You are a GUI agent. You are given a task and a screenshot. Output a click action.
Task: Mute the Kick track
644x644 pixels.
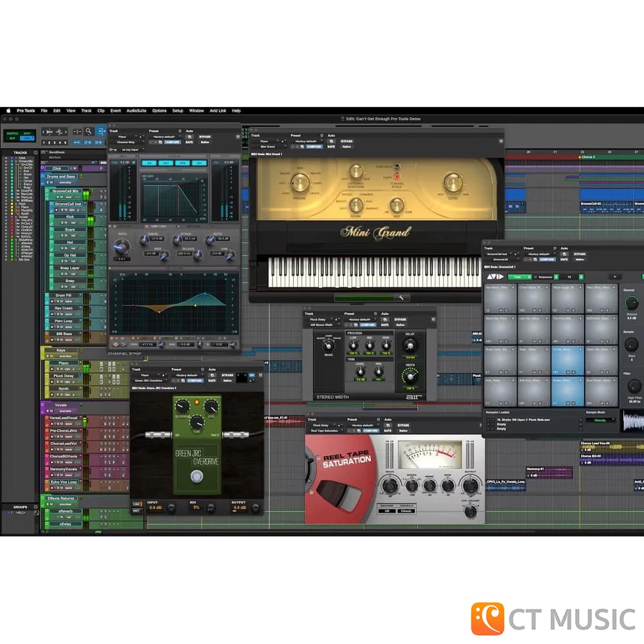pyautogui.click(x=66, y=222)
